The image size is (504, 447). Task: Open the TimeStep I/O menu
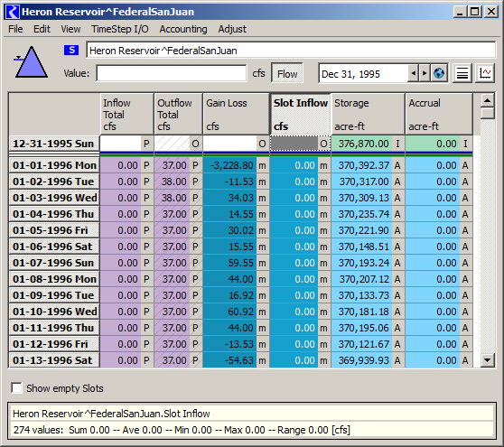pyautogui.click(x=120, y=29)
